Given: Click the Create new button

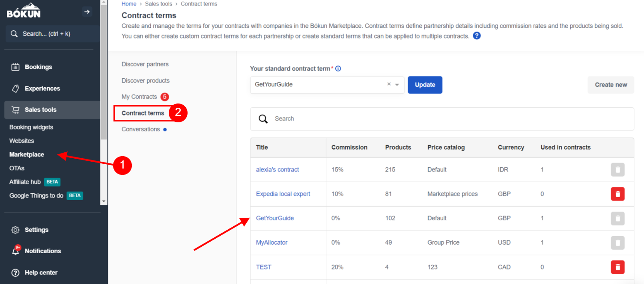Looking at the screenshot, I should point(611,85).
